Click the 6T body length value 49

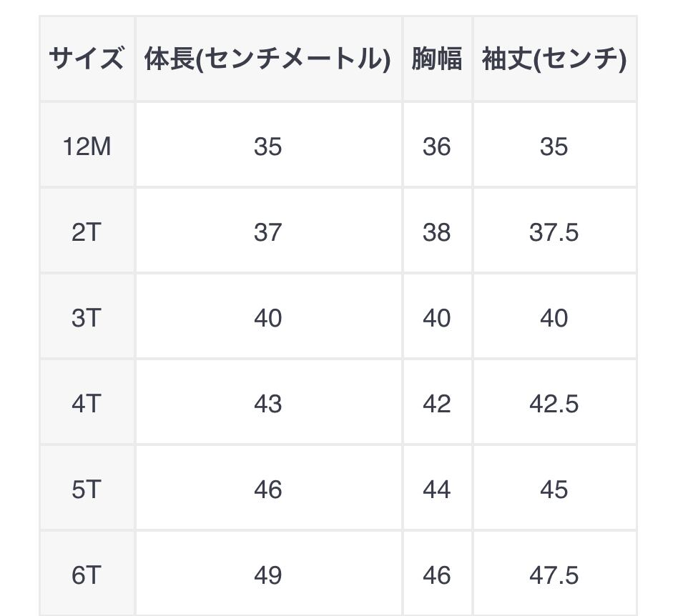[267, 575]
